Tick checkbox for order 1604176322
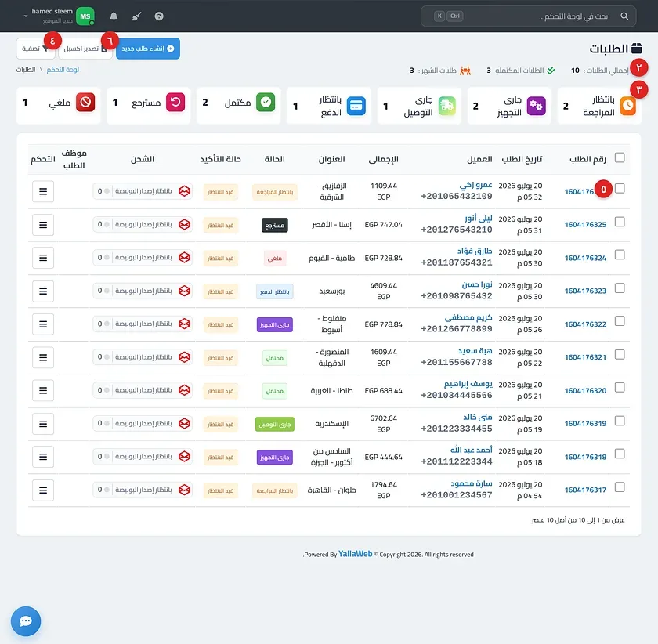The image size is (658, 644). (620, 321)
